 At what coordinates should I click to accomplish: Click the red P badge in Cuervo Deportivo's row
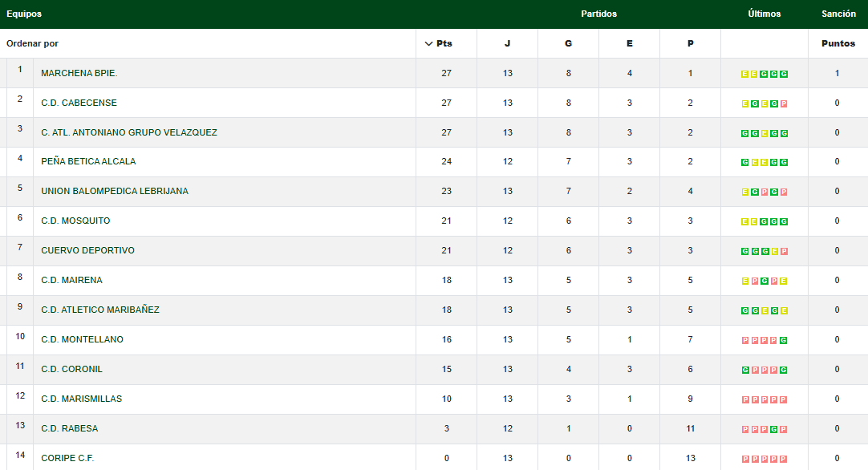(784, 251)
